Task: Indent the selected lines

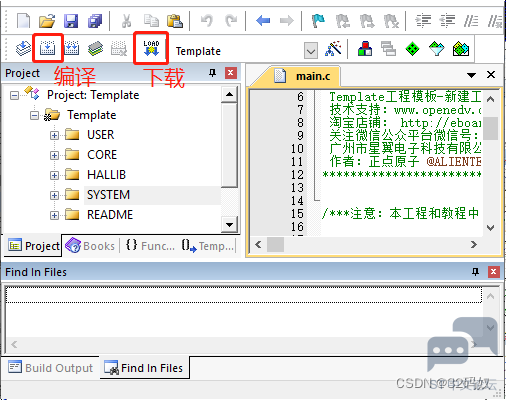Action: (x=423, y=21)
